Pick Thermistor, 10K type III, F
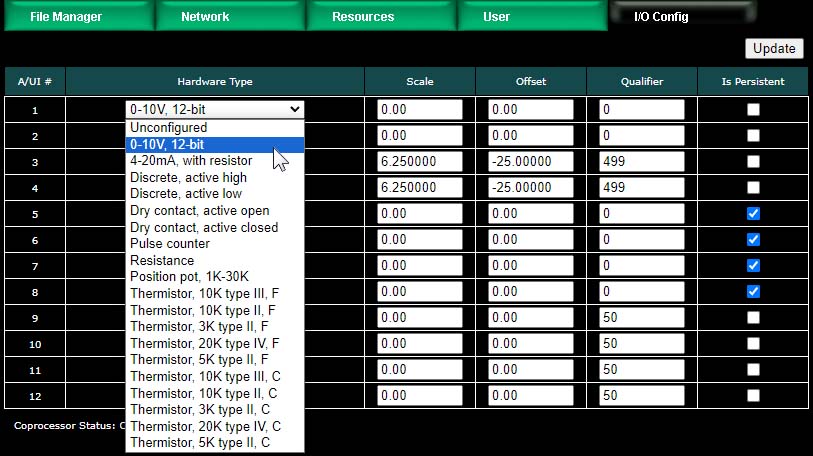The image size is (813, 456). 204,294
